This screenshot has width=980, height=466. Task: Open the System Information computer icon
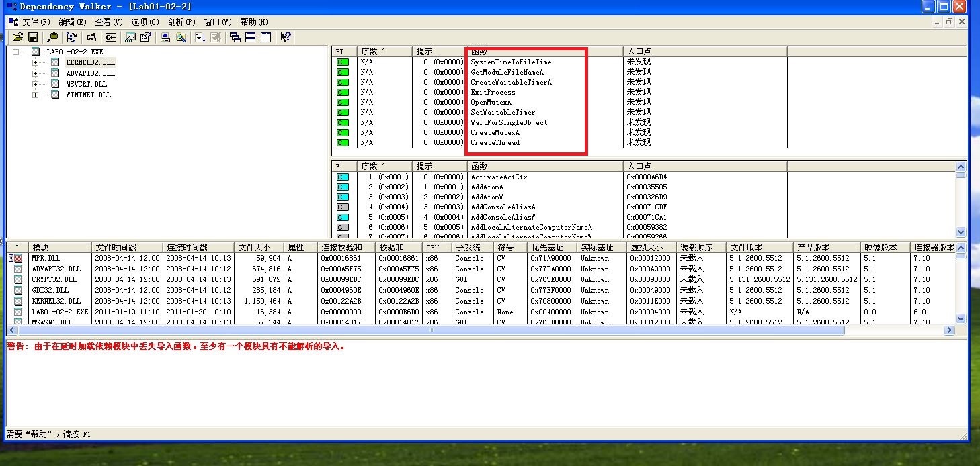point(165,38)
